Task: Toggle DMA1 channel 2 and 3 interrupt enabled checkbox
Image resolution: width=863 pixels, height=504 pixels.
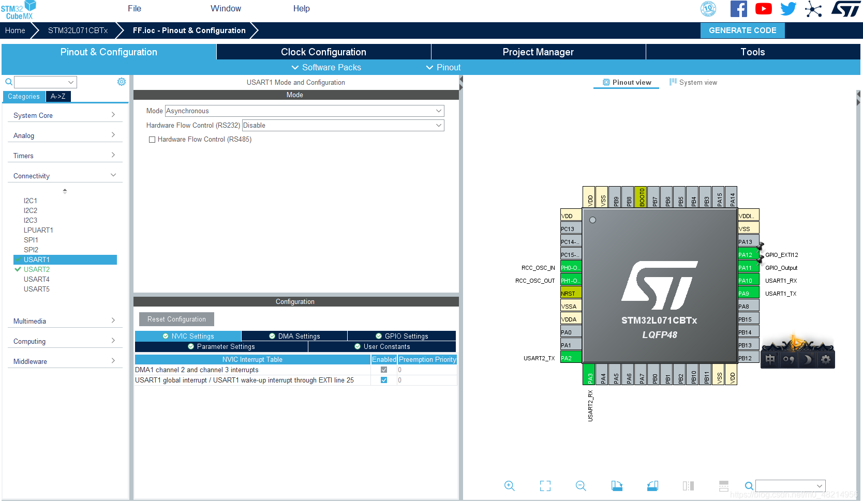Action: (384, 370)
